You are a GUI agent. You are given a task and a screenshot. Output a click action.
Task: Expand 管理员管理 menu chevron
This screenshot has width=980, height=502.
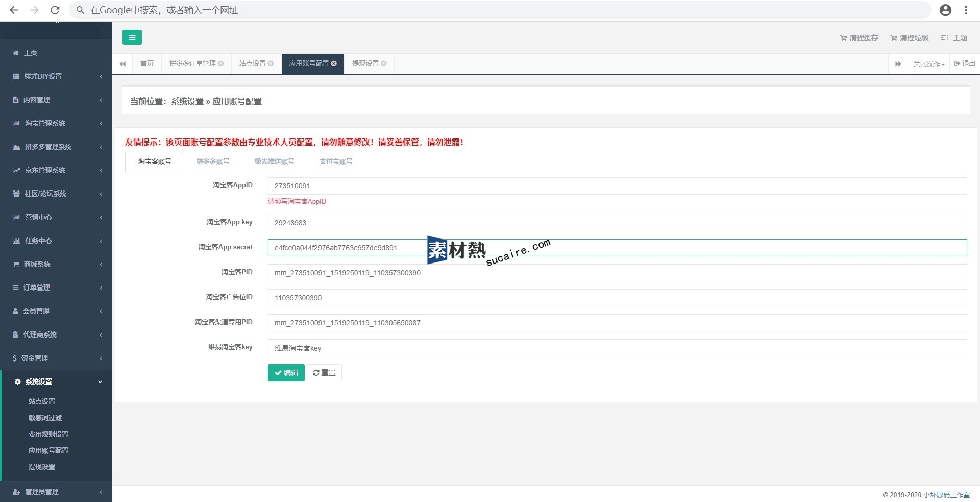click(101, 492)
